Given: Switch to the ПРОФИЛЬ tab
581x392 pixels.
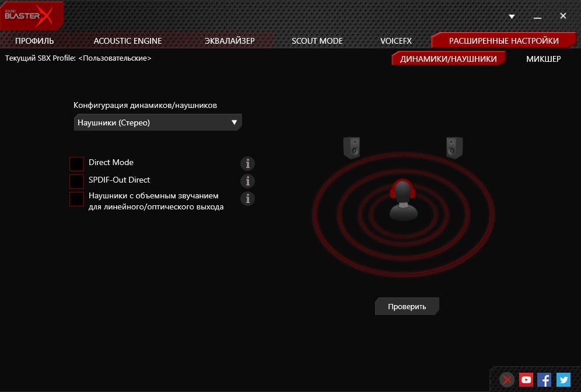Looking at the screenshot, I should click(34, 41).
